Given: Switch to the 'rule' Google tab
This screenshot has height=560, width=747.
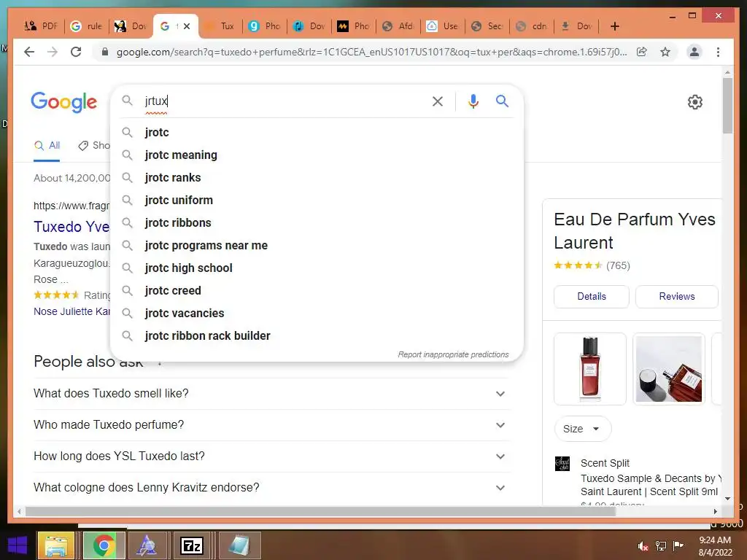Looking at the screenshot, I should pos(86,26).
